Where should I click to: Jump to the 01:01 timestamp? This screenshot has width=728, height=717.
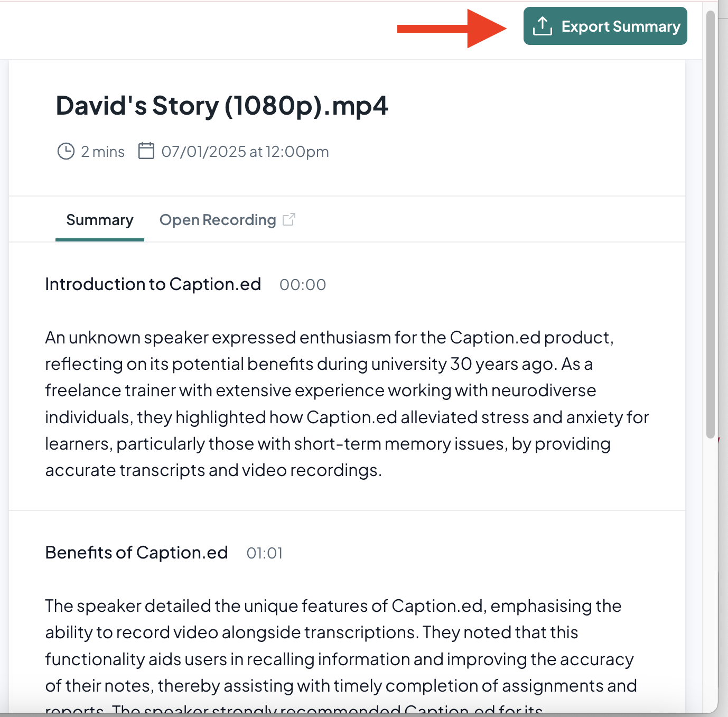265,553
